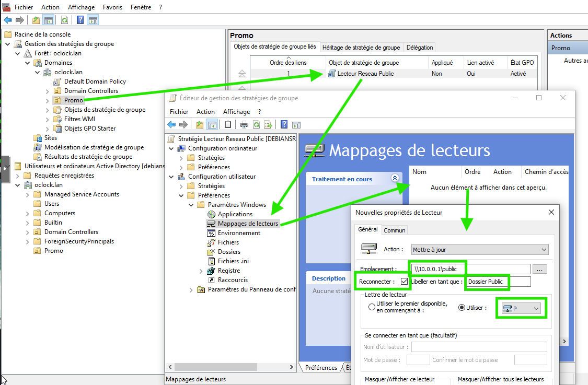
Task: Click the 'Libeller en tant que' text field
Action: click(498, 282)
